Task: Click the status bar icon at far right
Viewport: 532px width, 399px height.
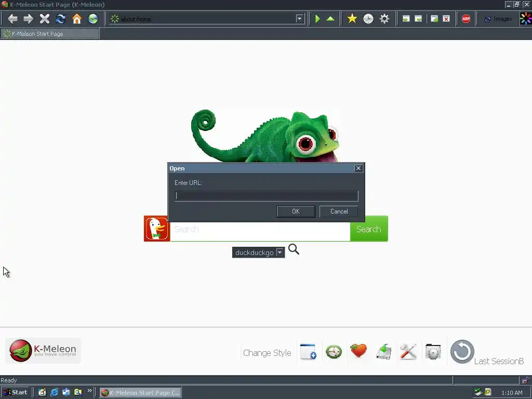Action: pos(526,380)
